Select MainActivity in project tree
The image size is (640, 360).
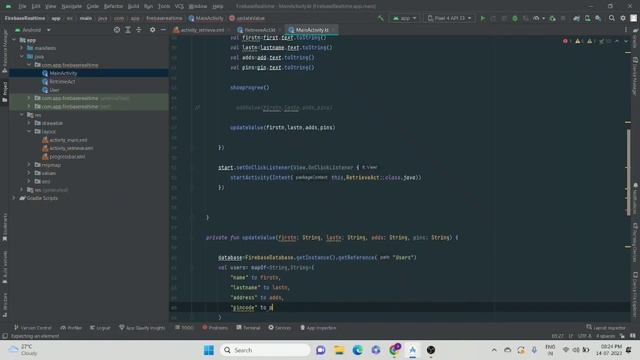[x=63, y=73]
